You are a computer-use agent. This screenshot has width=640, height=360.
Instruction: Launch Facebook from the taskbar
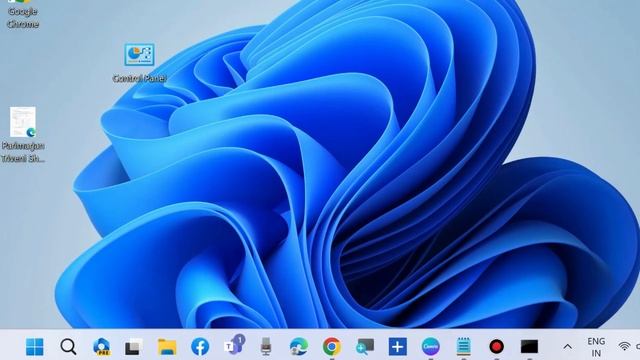pos(200,347)
